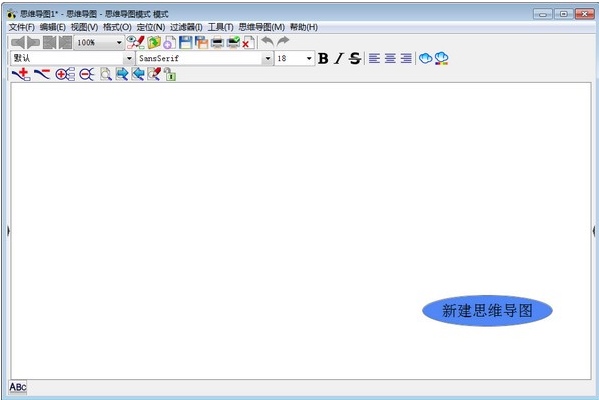Minimize the mind map window
Screen dimensions: 599x400
tap(543, 14)
